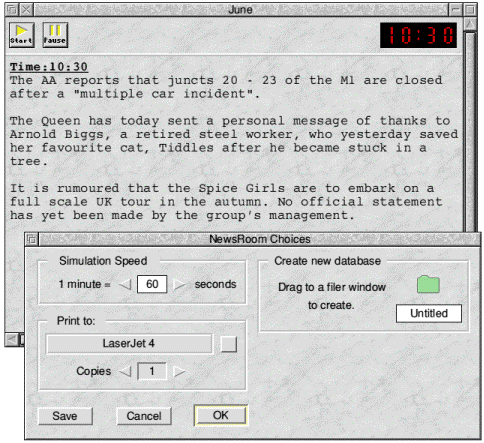Confirm choices with OK button
The image size is (484, 443).
[x=221, y=415]
